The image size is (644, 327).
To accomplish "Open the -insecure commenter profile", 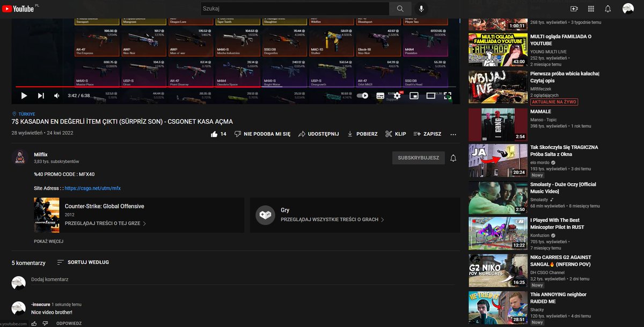I will tap(40, 304).
